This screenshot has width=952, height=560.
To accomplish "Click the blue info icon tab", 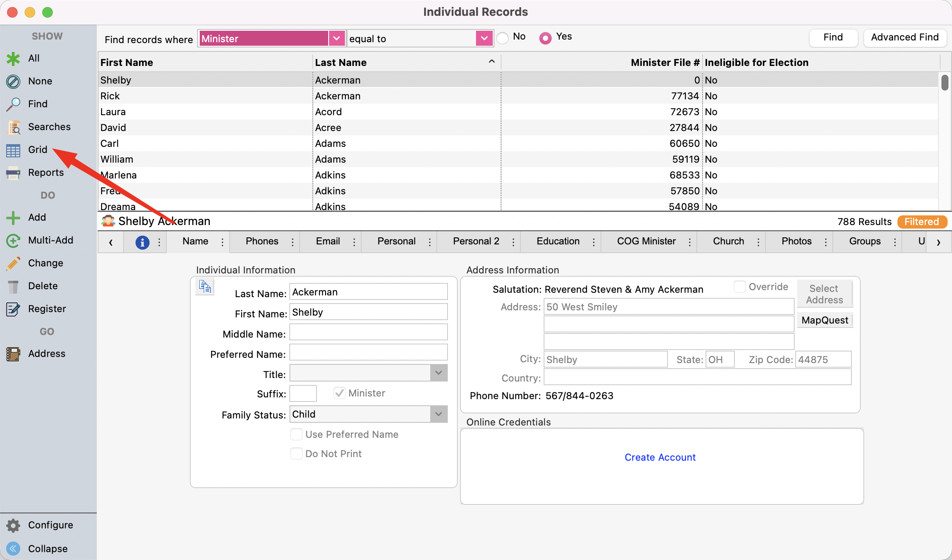I will pyautogui.click(x=142, y=242).
